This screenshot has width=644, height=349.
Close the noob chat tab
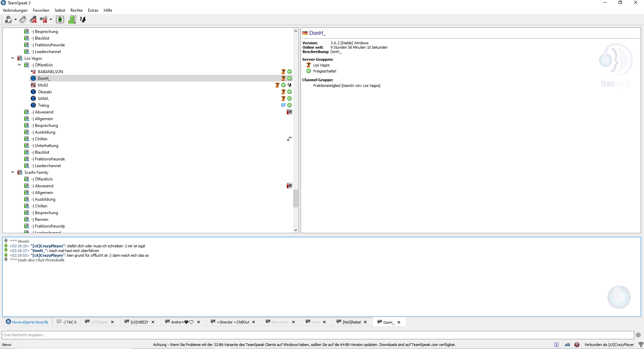tap(324, 322)
